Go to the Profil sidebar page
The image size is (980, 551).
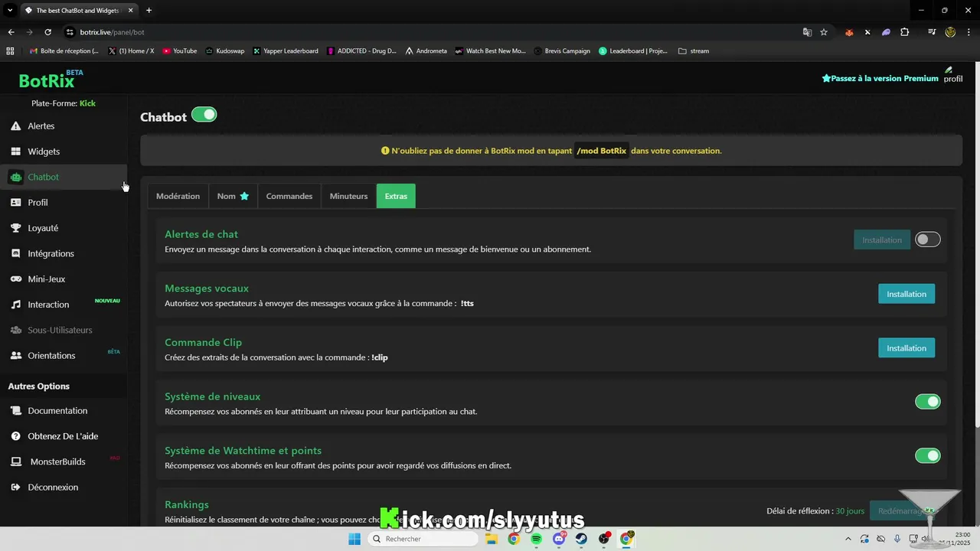point(38,203)
